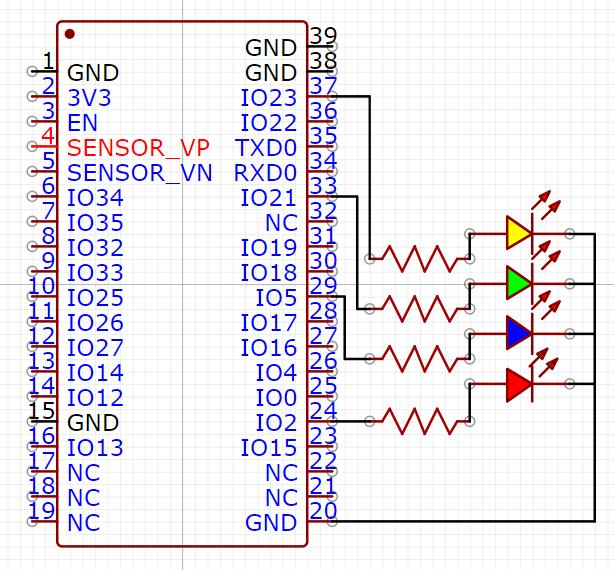Click pin number 31
The height and width of the screenshot is (570, 614).
point(323,236)
